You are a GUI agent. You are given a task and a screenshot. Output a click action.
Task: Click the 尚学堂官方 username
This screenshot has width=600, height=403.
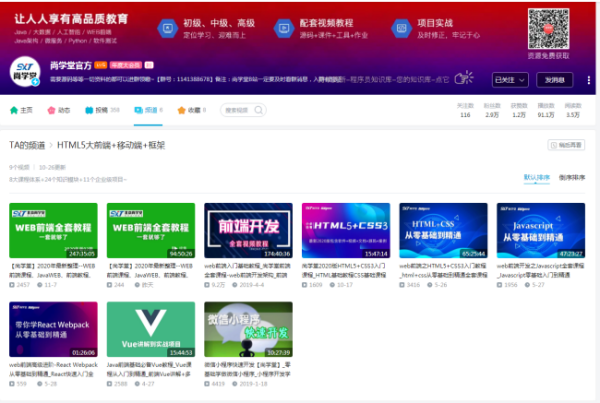[x=71, y=65]
